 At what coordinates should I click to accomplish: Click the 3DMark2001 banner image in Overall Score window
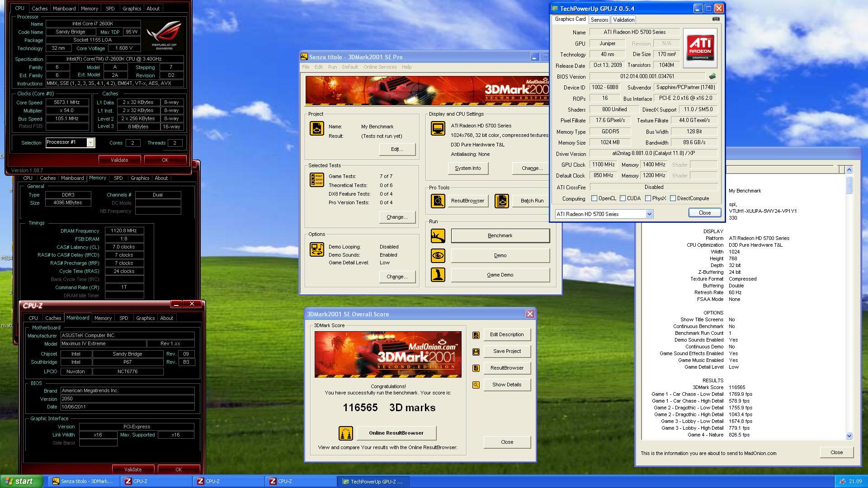coord(388,355)
